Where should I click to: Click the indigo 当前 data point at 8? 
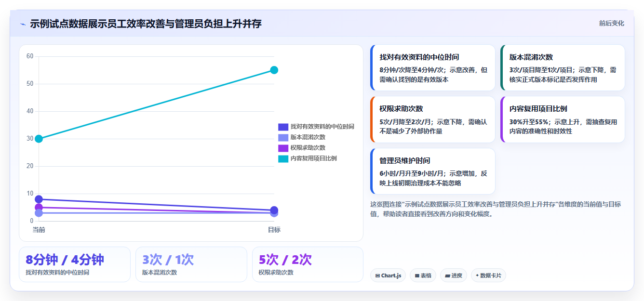(x=39, y=199)
